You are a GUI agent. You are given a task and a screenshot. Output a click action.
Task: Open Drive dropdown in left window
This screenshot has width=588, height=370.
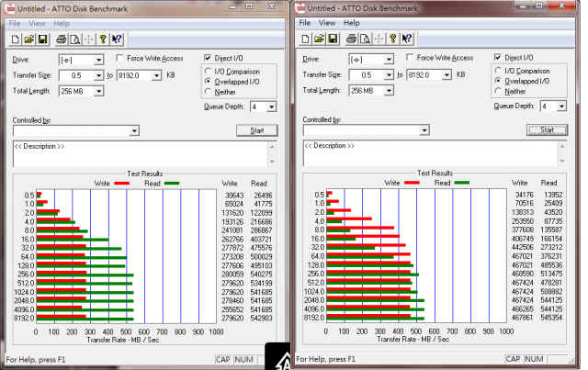tap(98, 60)
